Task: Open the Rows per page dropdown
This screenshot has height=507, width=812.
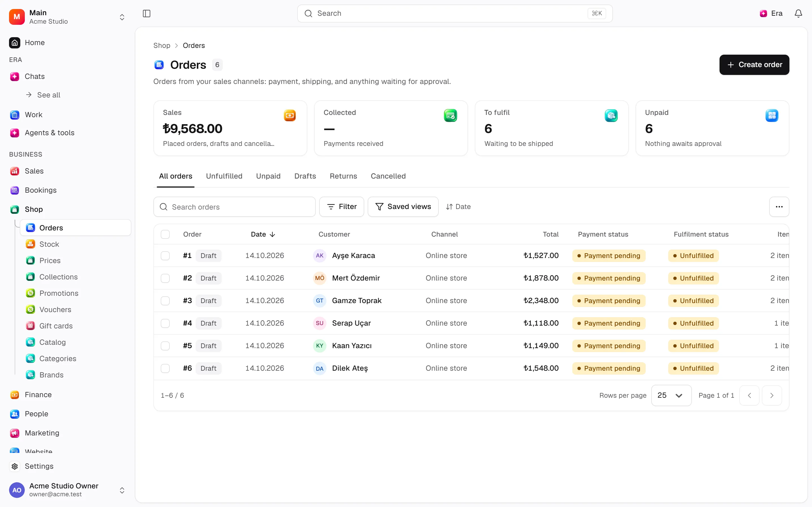Action: (671, 395)
